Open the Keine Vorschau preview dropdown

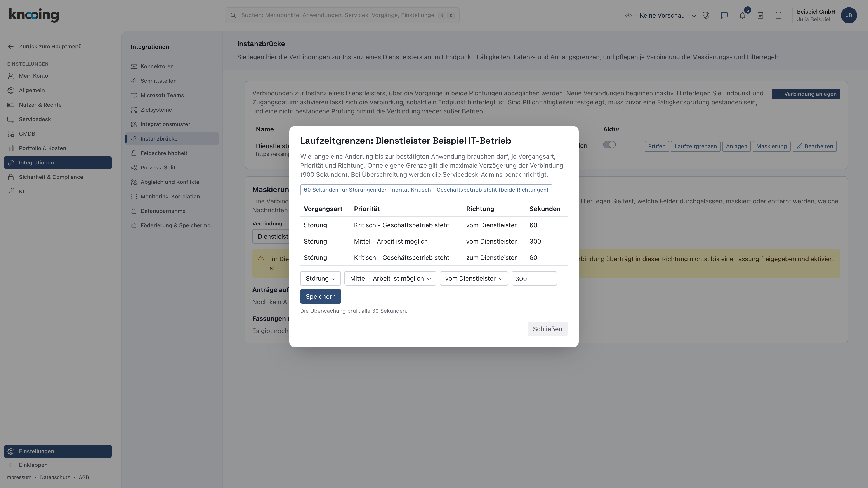click(x=660, y=16)
